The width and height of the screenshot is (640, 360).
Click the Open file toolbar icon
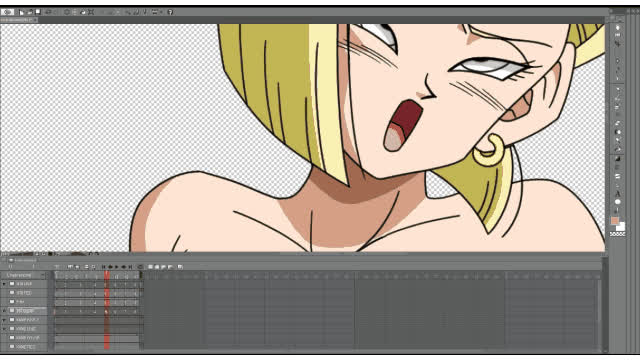coord(30,12)
